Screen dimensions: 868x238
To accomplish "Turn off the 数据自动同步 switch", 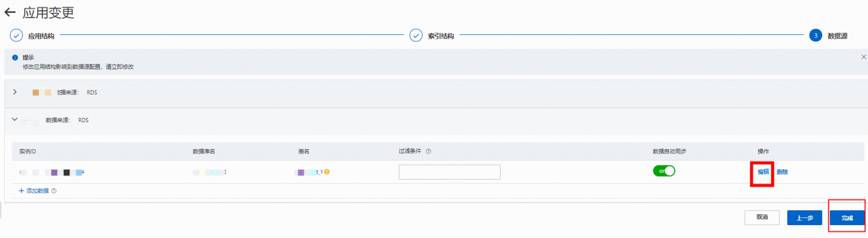I will click(x=664, y=171).
